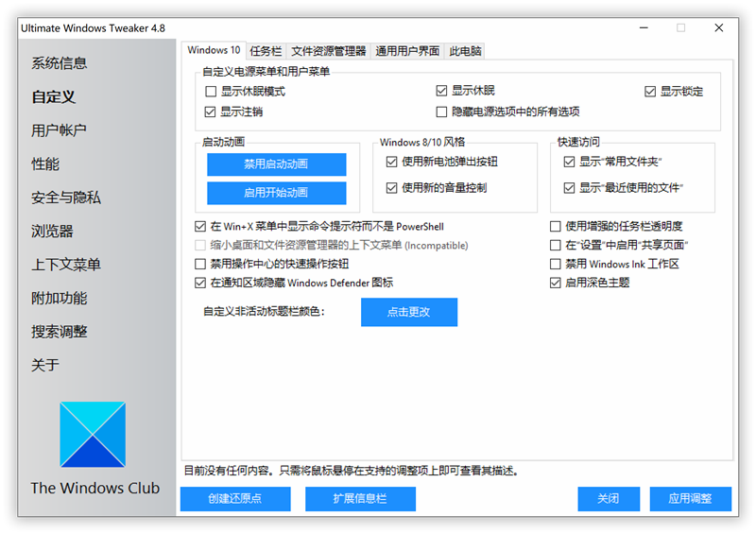
Task: Toggle 启用深色主题 checkbox
Action: [555, 283]
